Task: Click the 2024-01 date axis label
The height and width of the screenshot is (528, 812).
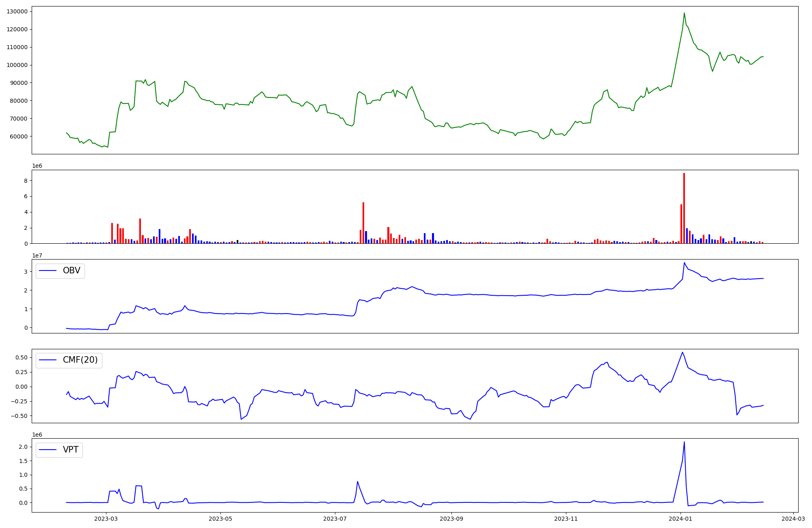Action: tap(680, 518)
